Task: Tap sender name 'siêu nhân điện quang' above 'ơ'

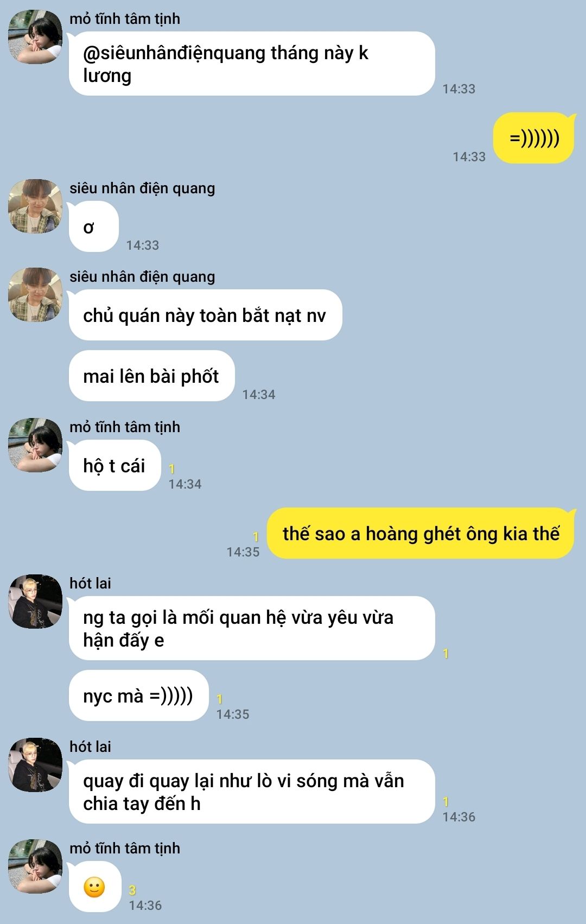Action: coord(142,188)
